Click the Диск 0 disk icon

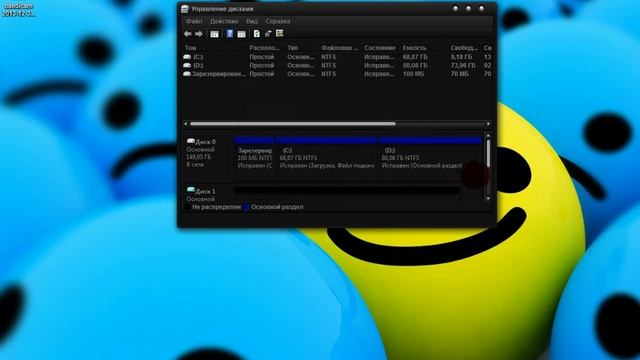(x=191, y=141)
